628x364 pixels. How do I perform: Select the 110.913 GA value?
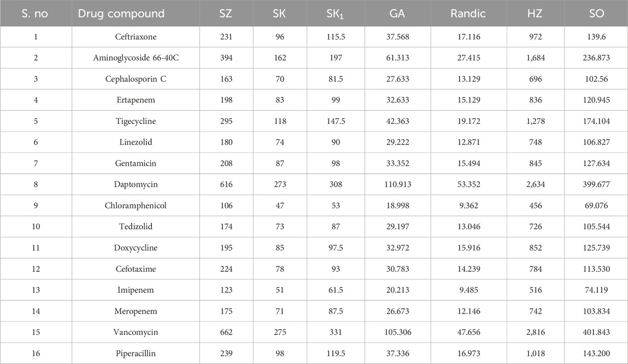[397, 184]
